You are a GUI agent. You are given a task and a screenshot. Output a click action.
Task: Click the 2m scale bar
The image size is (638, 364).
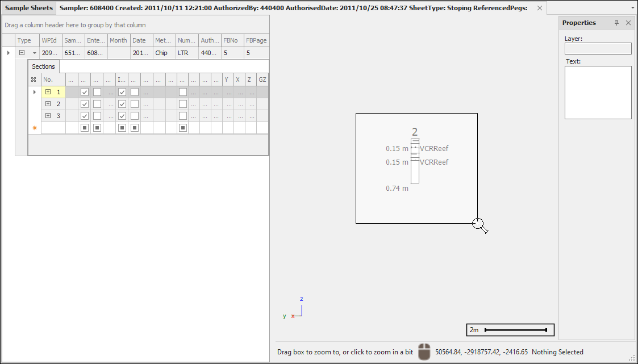510,330
